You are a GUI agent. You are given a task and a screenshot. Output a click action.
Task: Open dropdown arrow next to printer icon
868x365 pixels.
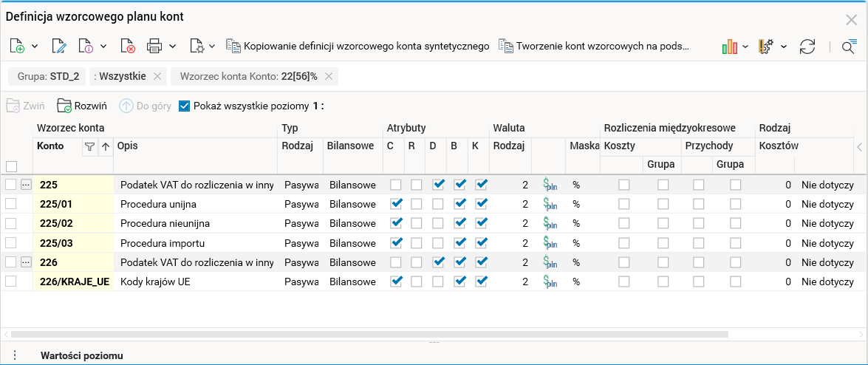[173, 47]
